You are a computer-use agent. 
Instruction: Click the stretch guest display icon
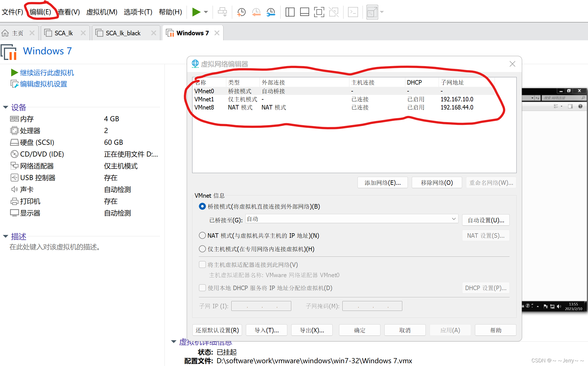click(372, 12)
